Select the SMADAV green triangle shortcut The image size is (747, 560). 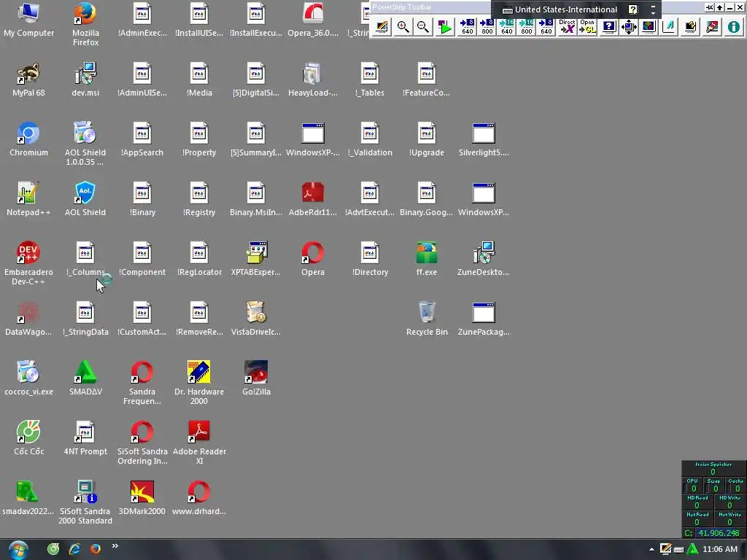coord(86,378)
